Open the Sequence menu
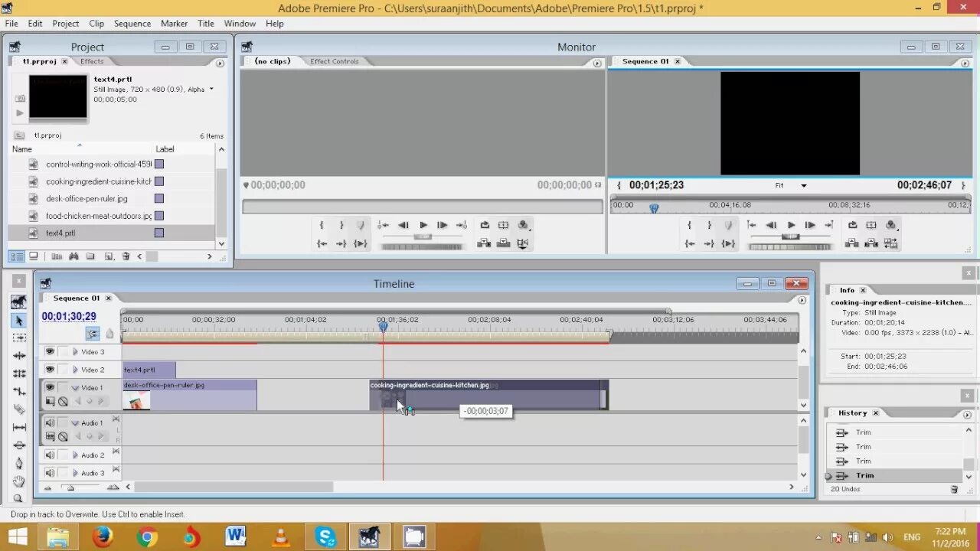The image size is (980, 551). tap(132, 24)
